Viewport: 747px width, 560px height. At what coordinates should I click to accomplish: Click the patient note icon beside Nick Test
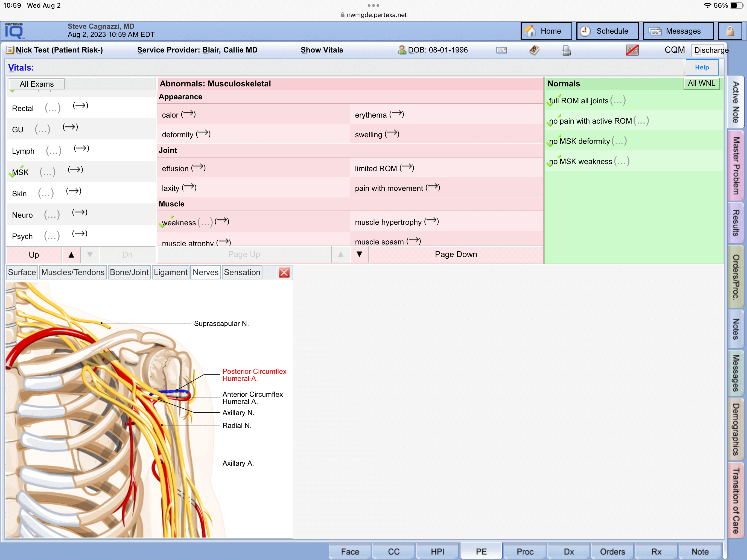(10, 50)
